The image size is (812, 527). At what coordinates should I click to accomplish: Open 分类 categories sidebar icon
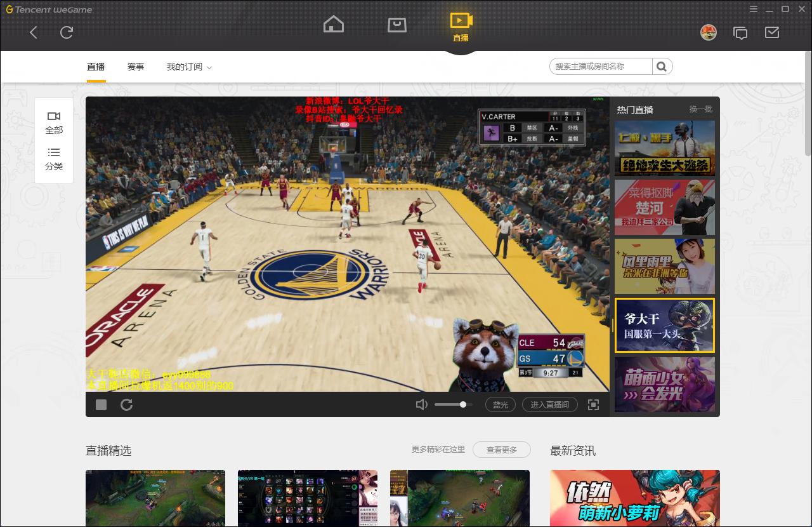(x=54, y=159)
